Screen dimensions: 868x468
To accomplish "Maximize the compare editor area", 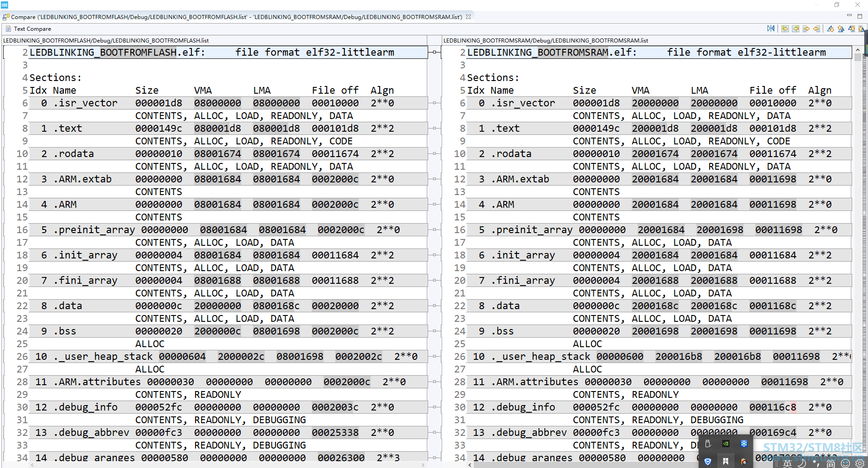I will point(860,16).
